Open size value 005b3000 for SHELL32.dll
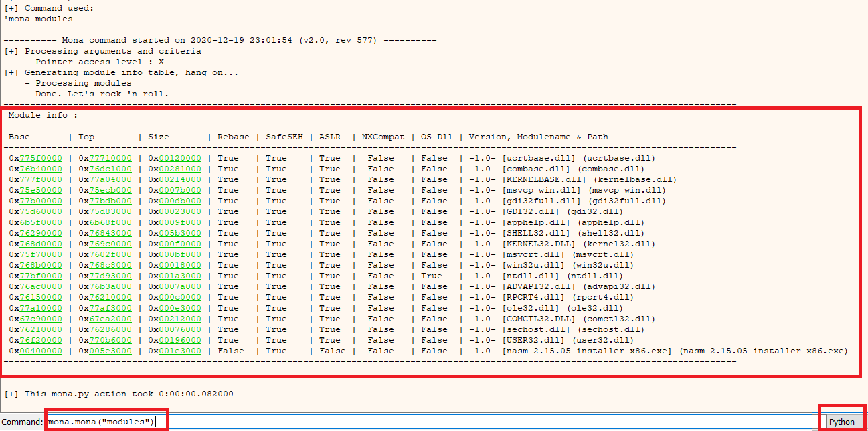 coord(180,233)
